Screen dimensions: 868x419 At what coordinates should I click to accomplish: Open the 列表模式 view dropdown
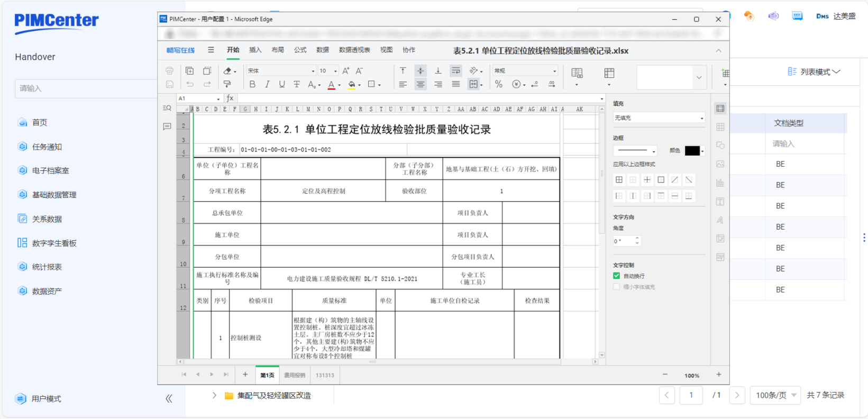pyautogui.click(x=814, y=72)
